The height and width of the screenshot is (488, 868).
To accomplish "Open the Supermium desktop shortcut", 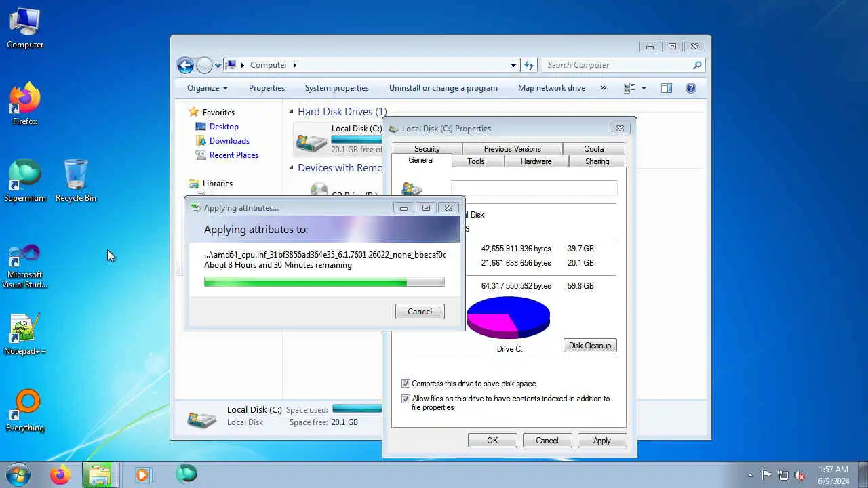I will pos(25,180).
